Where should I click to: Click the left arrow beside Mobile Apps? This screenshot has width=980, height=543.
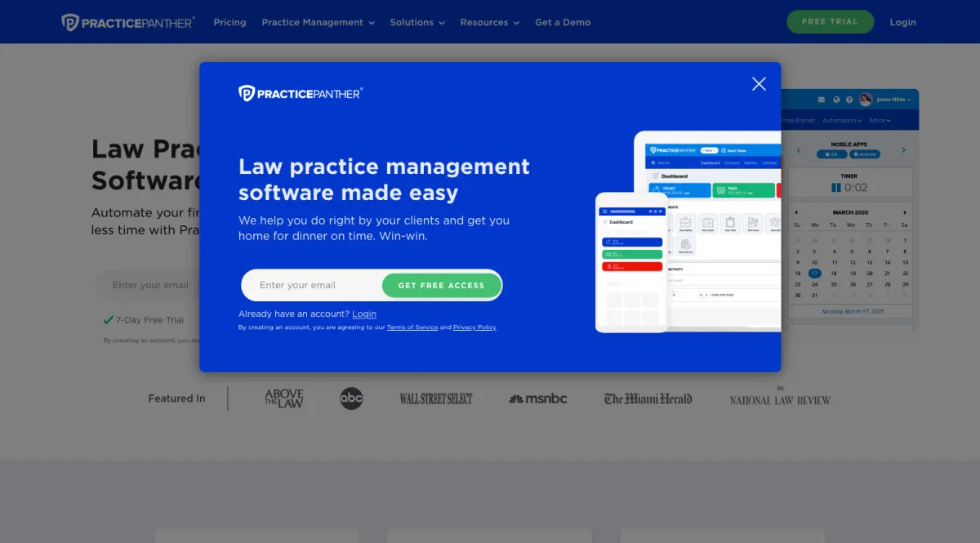tap(798, 151)
